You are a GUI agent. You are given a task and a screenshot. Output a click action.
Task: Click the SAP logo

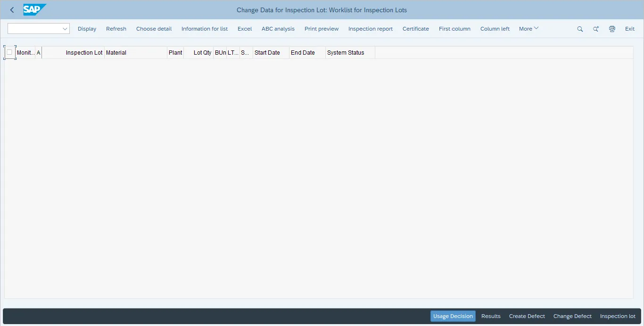(x=34, y=10)
